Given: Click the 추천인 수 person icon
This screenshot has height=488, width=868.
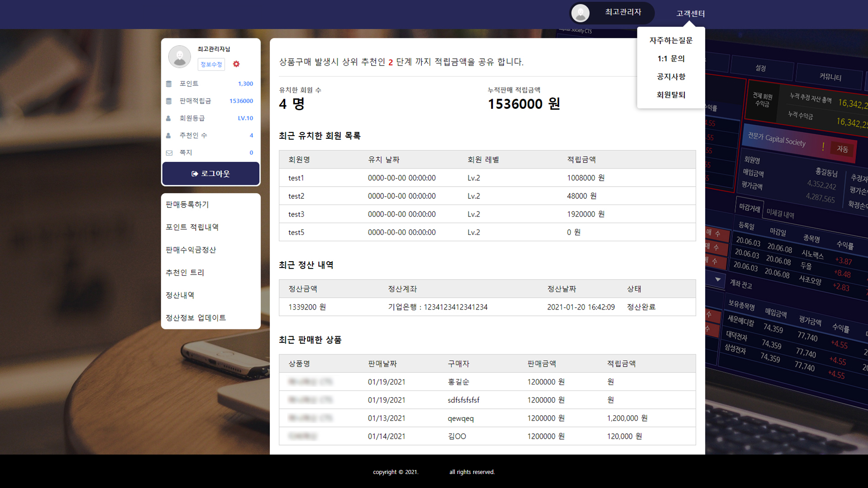Looking at the screenshot, I should point(169,135).
